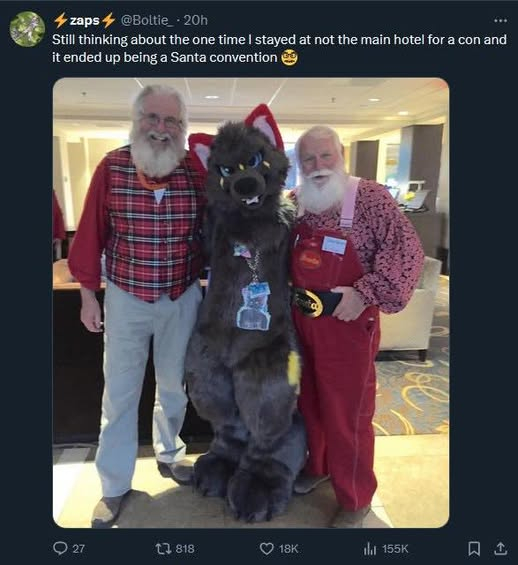Open the reply icon with 27 comments

click(60, 548)
